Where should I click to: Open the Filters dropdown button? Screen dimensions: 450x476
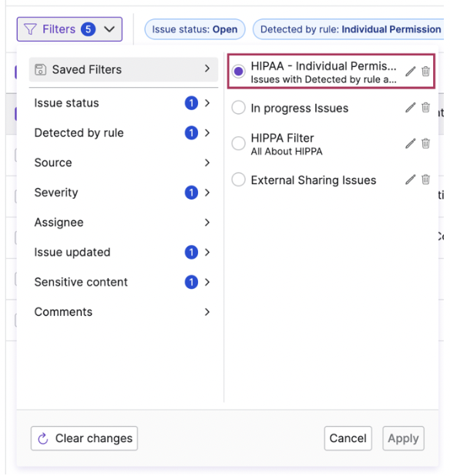coord(69,29)
